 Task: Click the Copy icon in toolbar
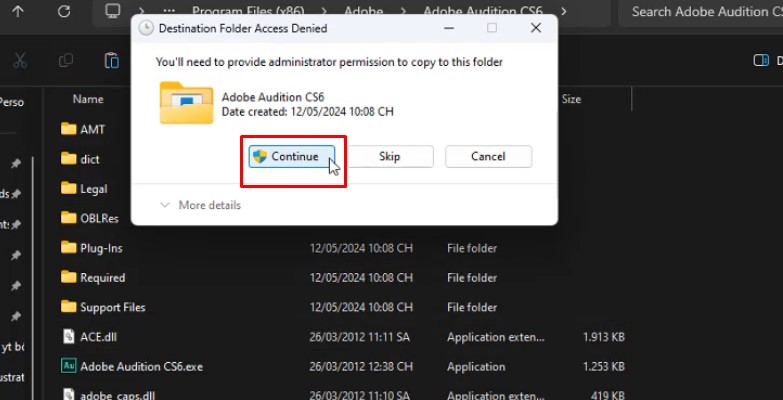point(66,60)
